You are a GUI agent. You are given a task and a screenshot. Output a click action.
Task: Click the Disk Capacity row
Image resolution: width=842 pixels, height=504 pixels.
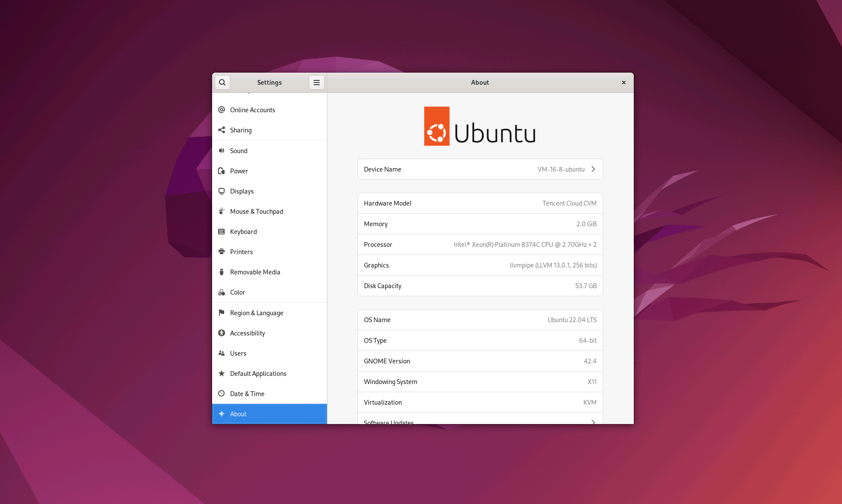point(480,286)
